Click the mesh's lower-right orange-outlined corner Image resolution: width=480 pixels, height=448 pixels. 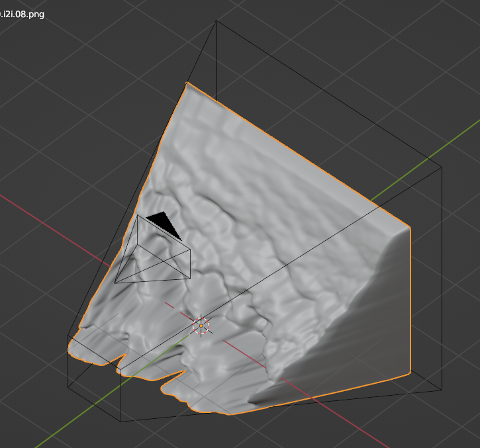pos(410,374)
